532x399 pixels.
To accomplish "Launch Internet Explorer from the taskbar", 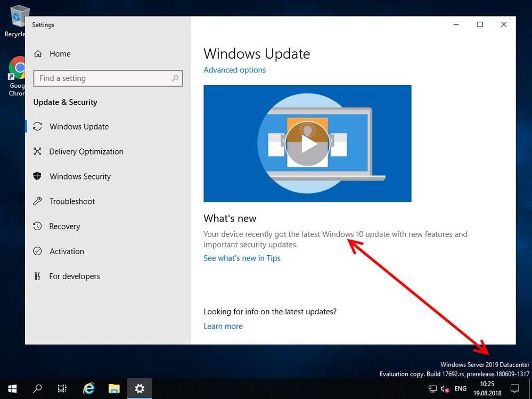I will pyautogui.click(x=88, y=388).
